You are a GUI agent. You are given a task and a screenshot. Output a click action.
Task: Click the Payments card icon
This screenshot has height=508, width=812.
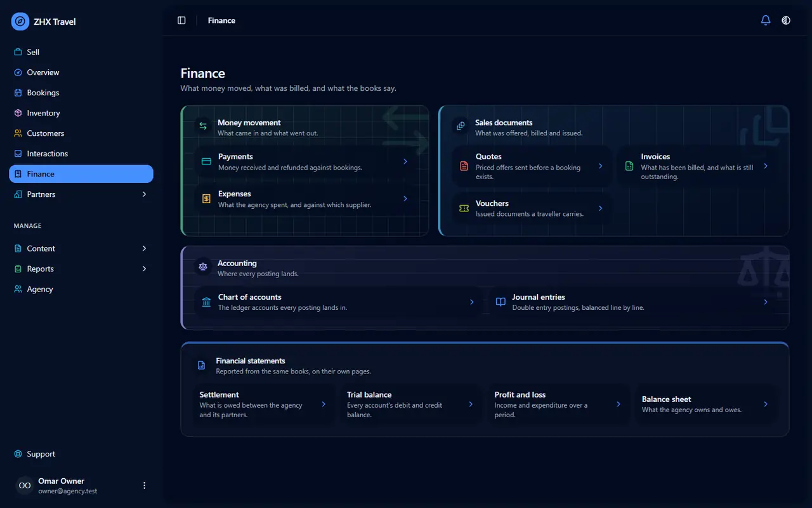point(206,161)
